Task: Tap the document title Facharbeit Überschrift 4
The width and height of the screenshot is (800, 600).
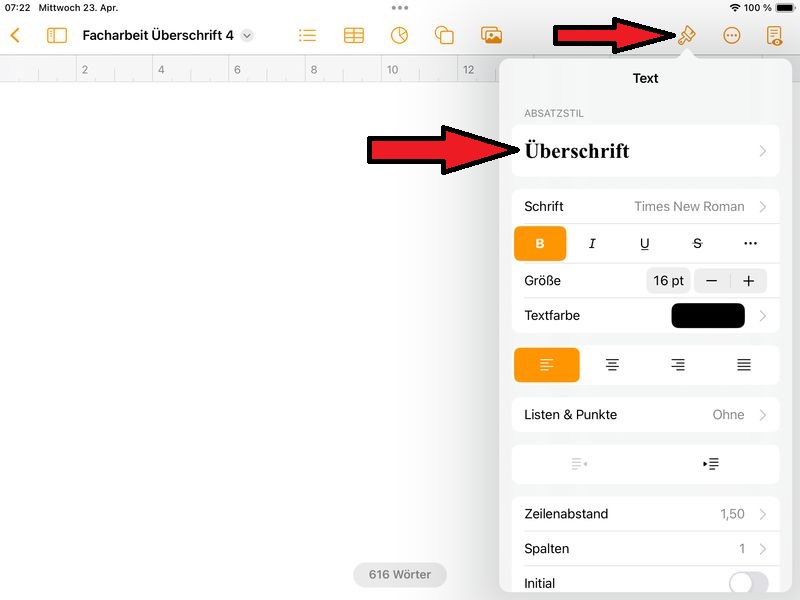Action: pyautogui.click(x=158, y=35)
